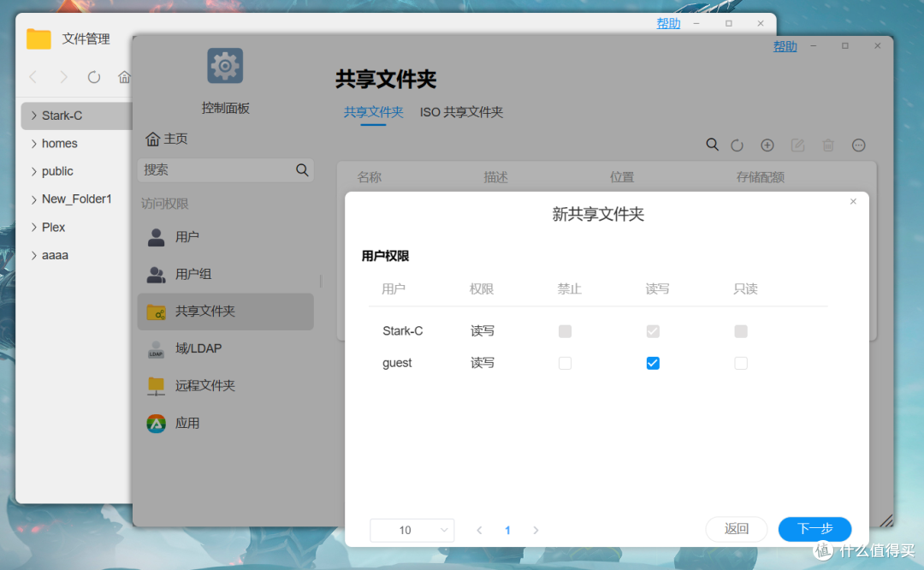924x570 pixels.
Task: Uncheck 读写 for the guest user
Action: [653, 363]
